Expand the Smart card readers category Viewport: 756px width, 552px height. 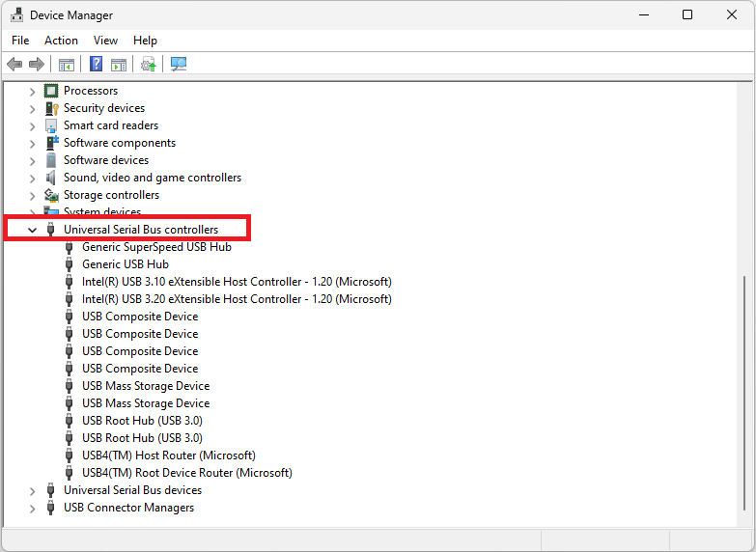tap(32, 125)
